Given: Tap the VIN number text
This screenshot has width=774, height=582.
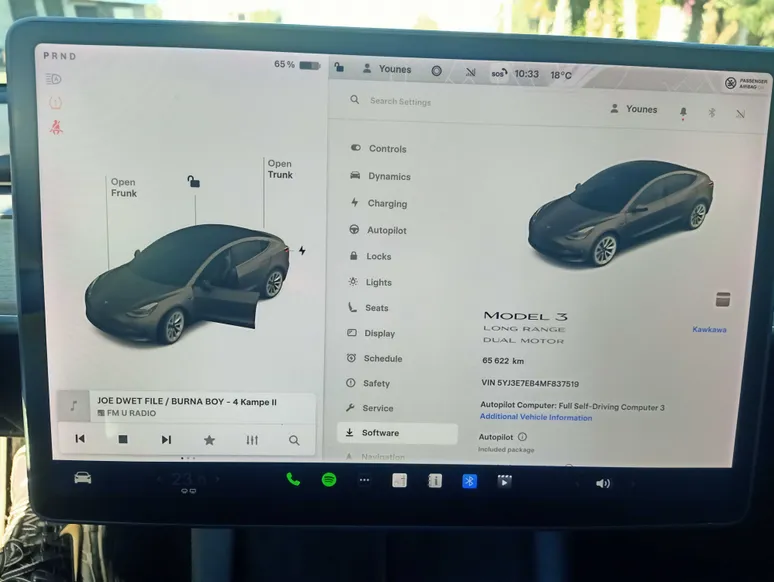Looking at the screenshot, I should [x=530, y=383].
